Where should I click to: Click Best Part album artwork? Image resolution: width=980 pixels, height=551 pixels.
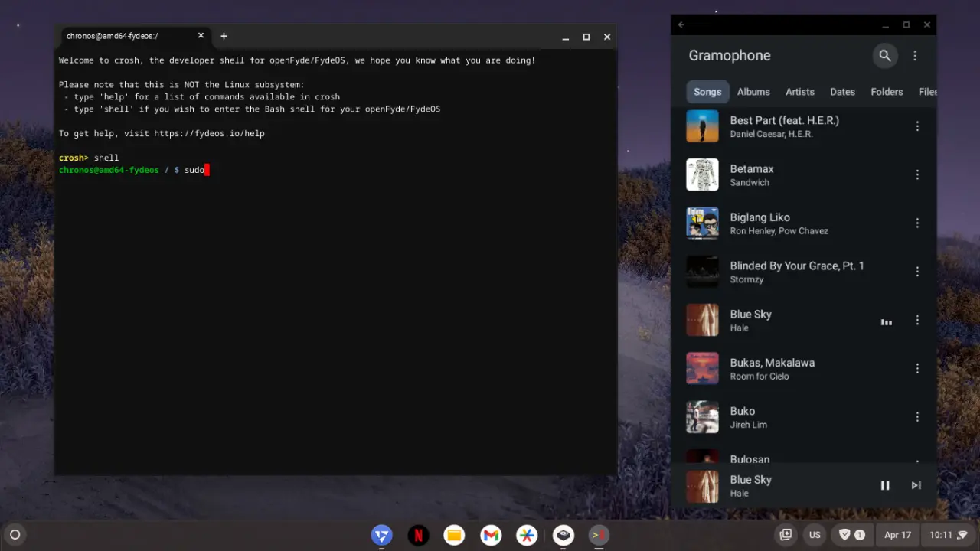[702, 126]
